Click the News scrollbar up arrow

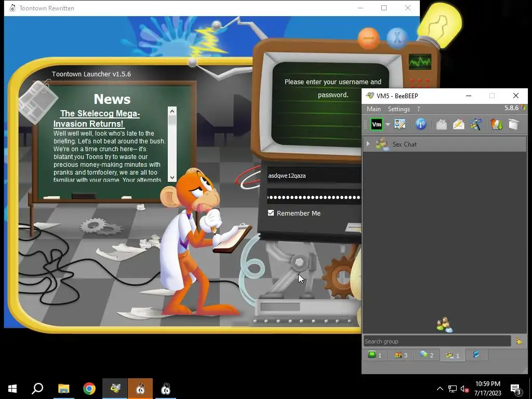click(172, 111)
